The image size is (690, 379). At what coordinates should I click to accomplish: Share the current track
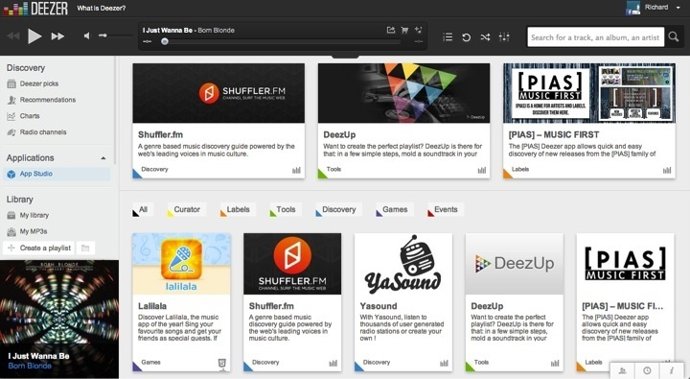[x=390, y=30]
